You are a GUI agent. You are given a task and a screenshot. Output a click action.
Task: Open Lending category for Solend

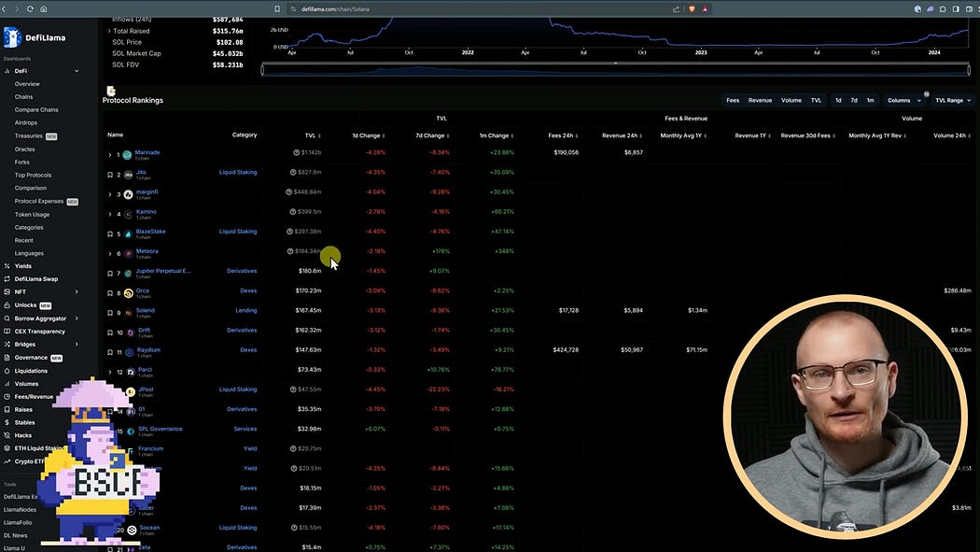click(x=246, y=310)
